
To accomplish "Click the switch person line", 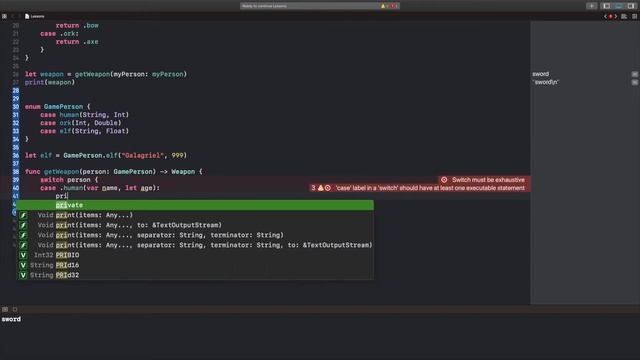I will pyautogui.click(x=69, y=180).
